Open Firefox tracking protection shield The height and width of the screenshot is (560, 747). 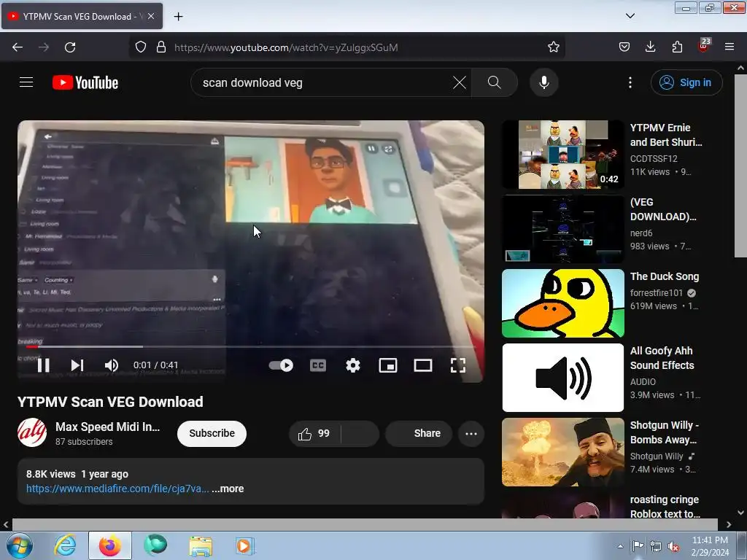(141, 47)
